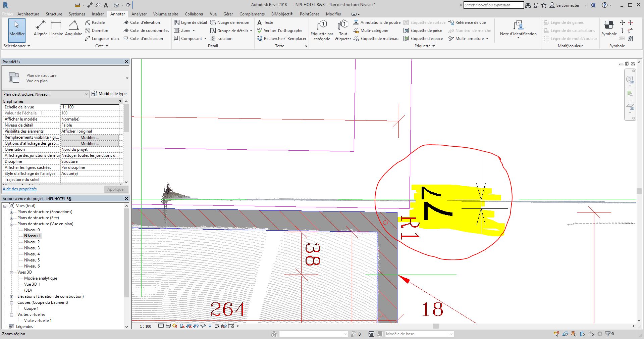Pick the Cote de coordonnées tool
The height and width of the screenshot is (339, 644).
pos(146,31)
